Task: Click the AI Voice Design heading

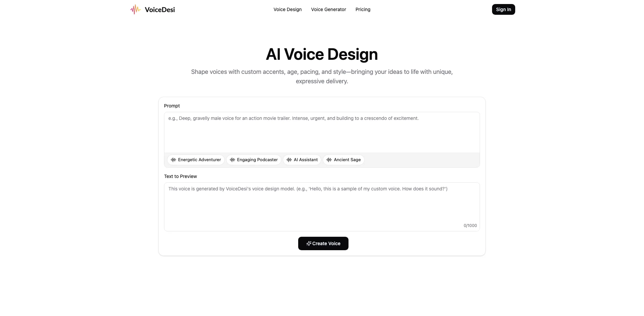Action: [322, 54]
